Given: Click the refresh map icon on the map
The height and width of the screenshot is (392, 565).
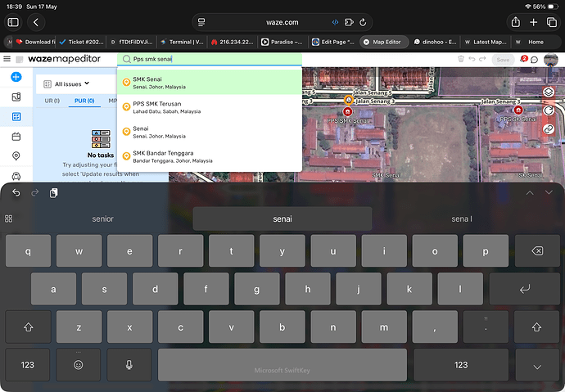Looking at the screenshot, I should 549,110.
